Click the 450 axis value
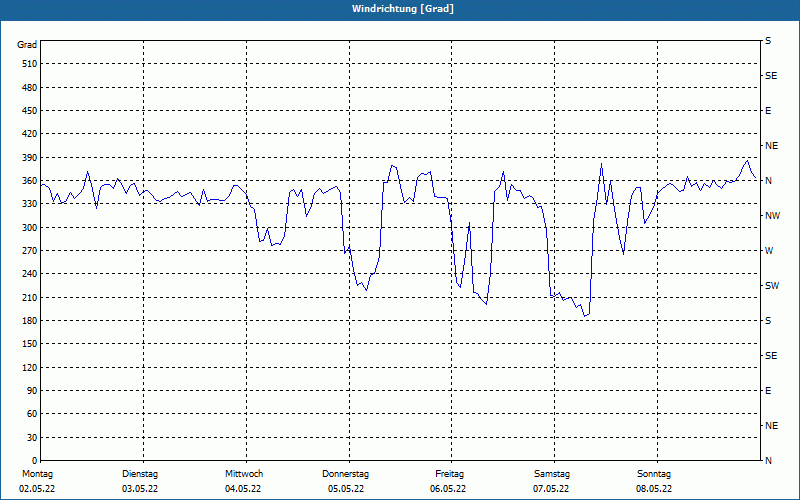The image size is (800, 500). (30, 111)
